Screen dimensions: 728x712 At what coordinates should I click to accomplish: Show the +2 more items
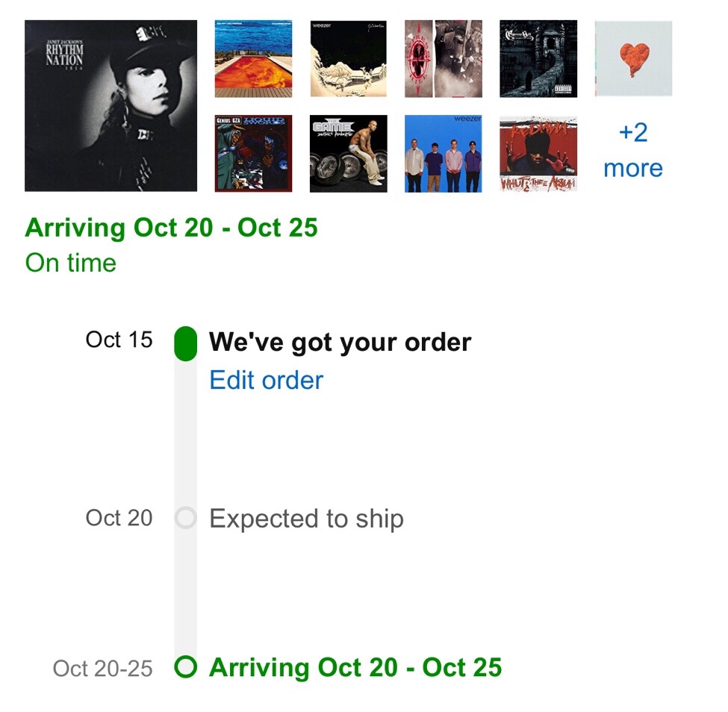click(633, 151)
